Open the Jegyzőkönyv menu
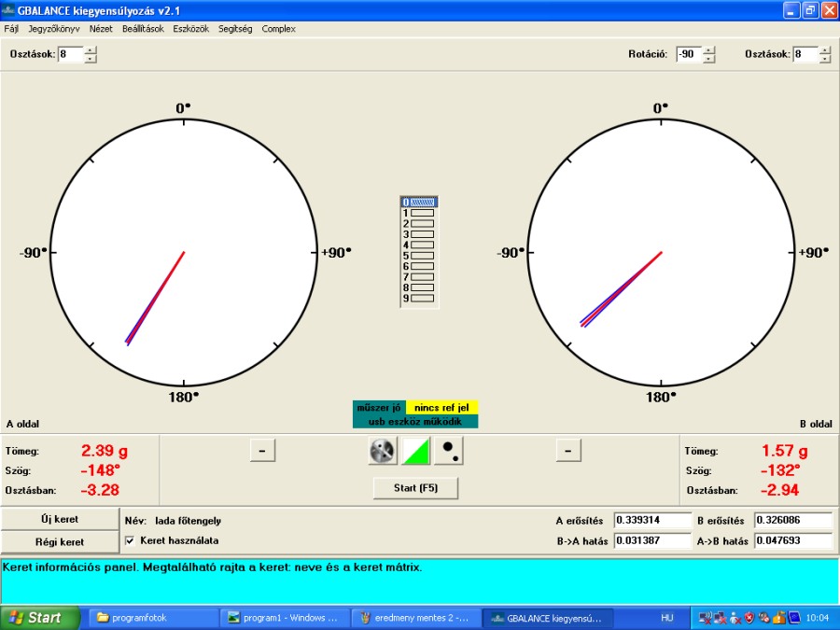840x630 pixels. pyautogui.click(x=54, y=29)
